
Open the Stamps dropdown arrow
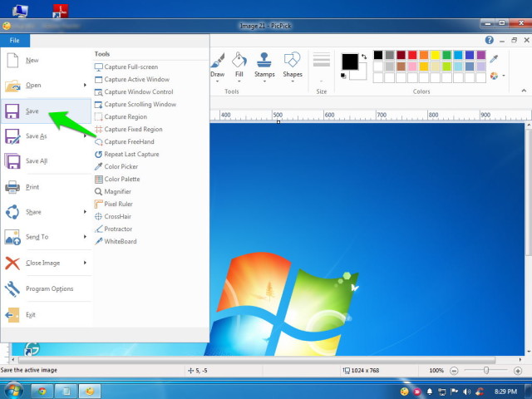[264, 81]
